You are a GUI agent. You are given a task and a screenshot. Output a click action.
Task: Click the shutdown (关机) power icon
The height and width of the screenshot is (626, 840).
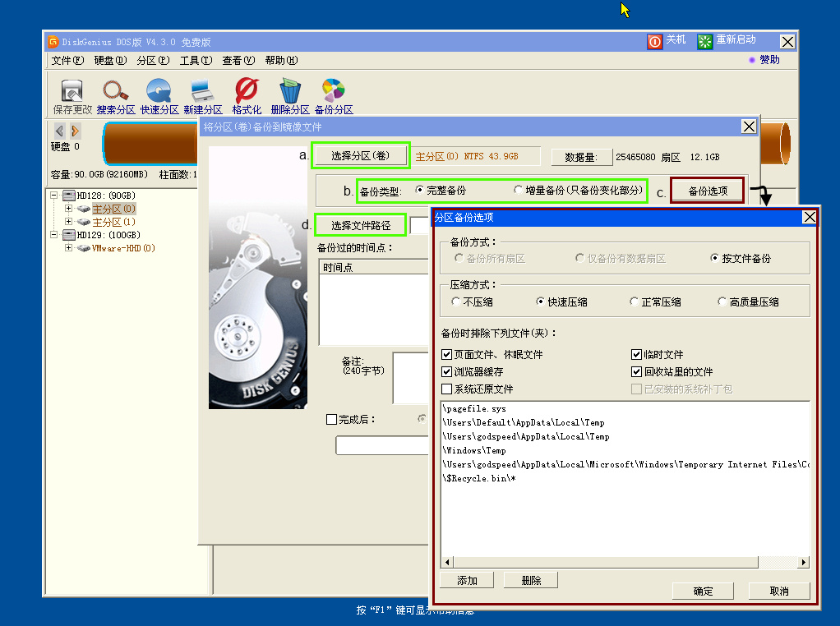click(x=654, y=41)
